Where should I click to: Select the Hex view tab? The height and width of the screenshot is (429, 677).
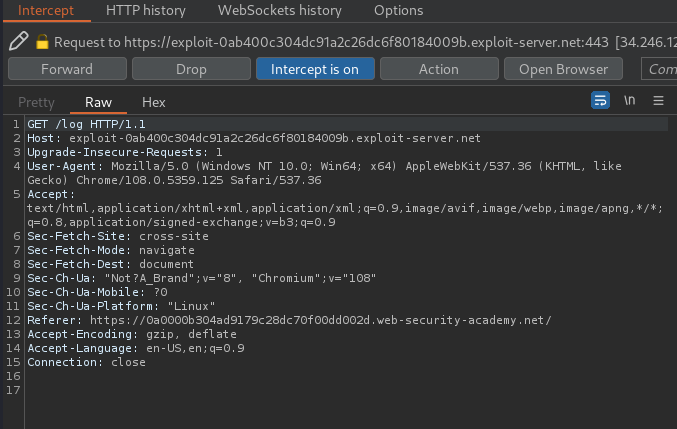(x=154, y=102)
